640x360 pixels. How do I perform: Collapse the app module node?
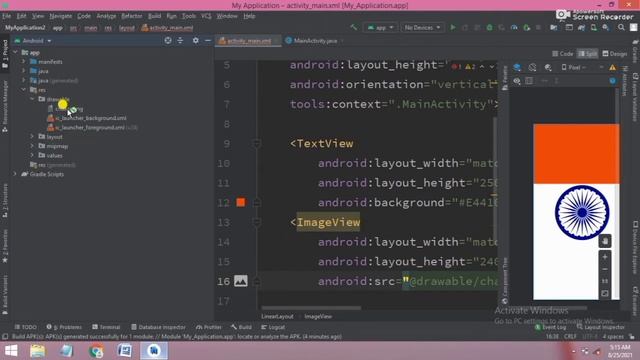tap(16, 52)
